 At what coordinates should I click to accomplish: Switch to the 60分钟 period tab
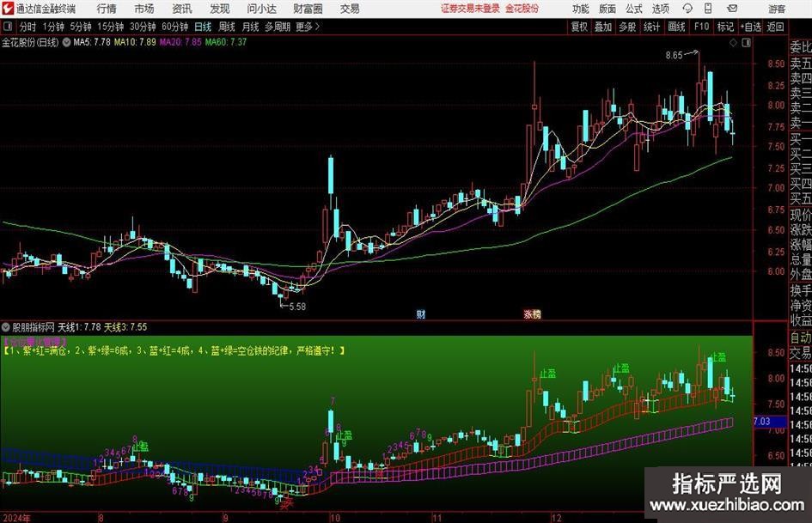175,27
